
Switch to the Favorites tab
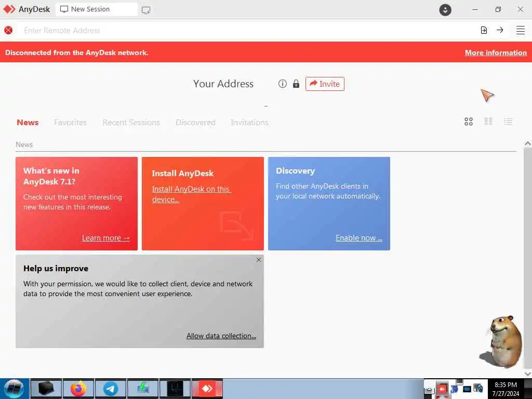pos(70,122)
